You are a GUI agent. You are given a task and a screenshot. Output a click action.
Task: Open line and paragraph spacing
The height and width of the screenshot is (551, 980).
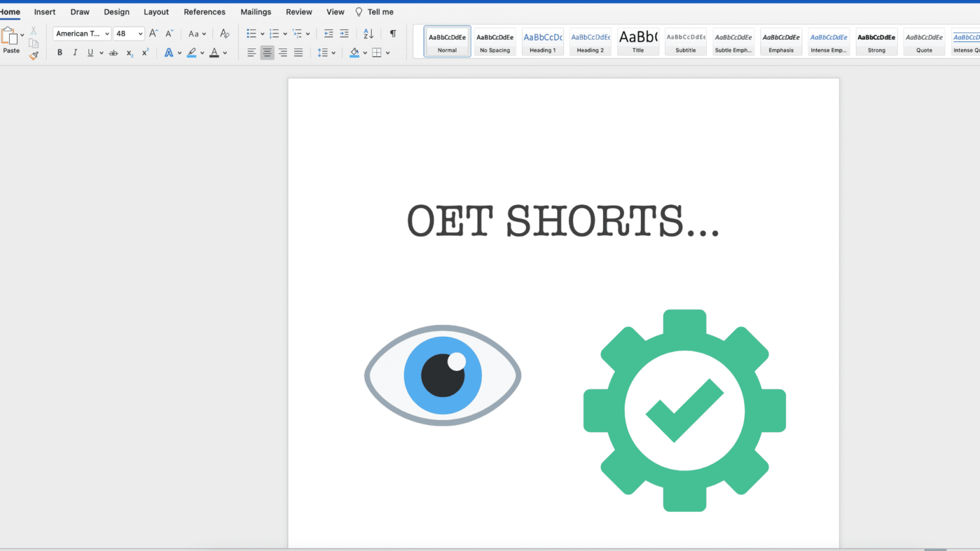pos(323,53)
